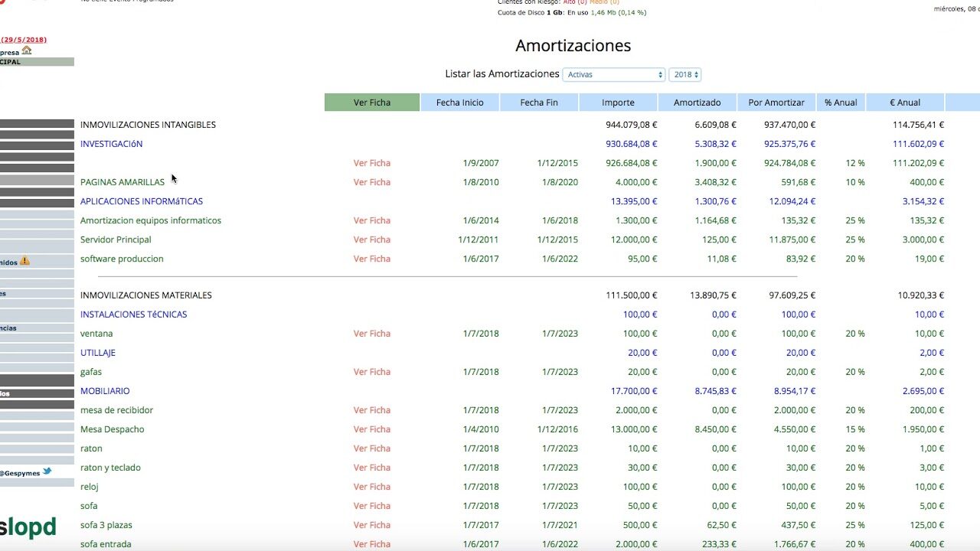Click sofa 3 plazas item name
Viewport: 980px width, 551px height.
(106, 525)
